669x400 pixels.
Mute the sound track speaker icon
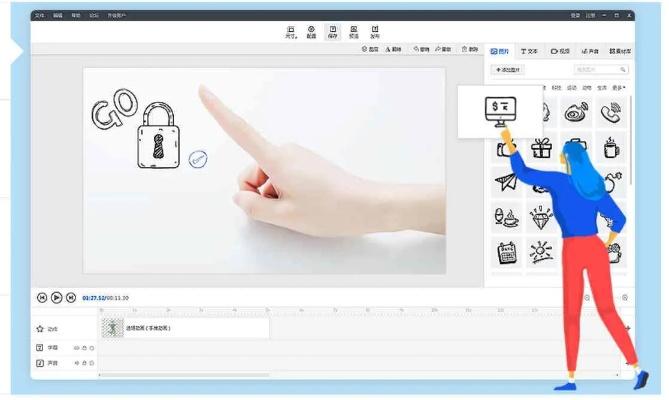point(77,363)
